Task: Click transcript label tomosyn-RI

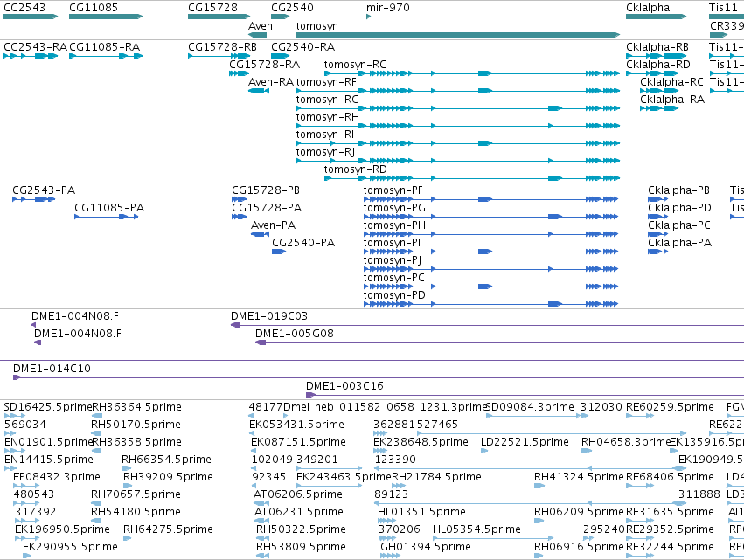Action: (x=325, y=135)
